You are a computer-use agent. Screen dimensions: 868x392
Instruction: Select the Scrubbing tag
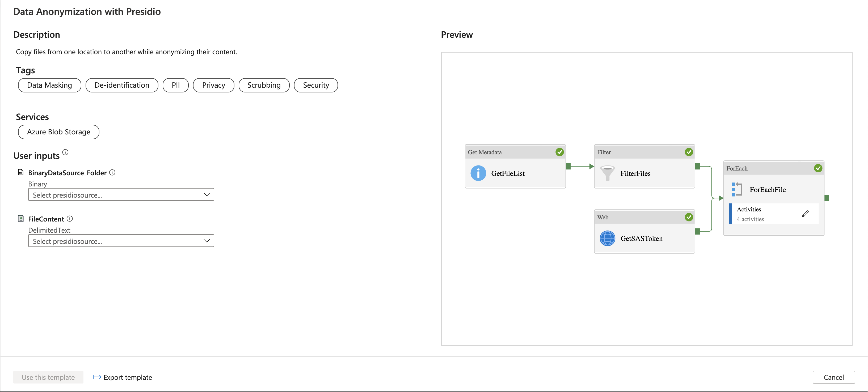[x=264, y=85]
